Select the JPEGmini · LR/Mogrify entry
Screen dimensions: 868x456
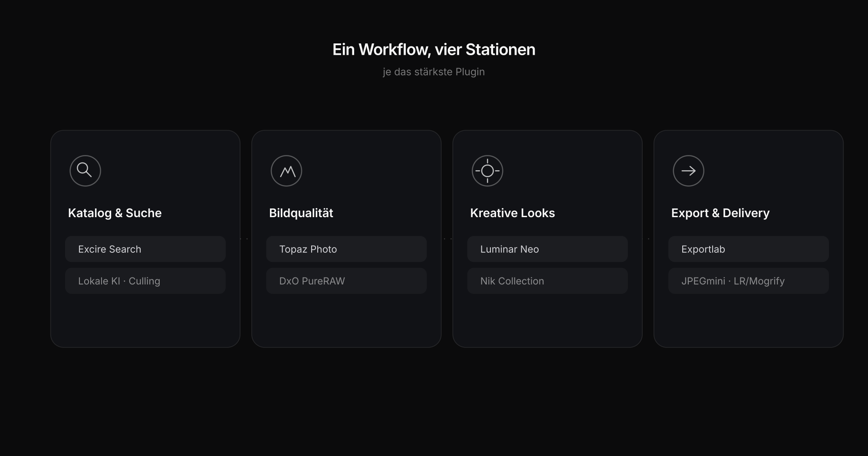749,281
